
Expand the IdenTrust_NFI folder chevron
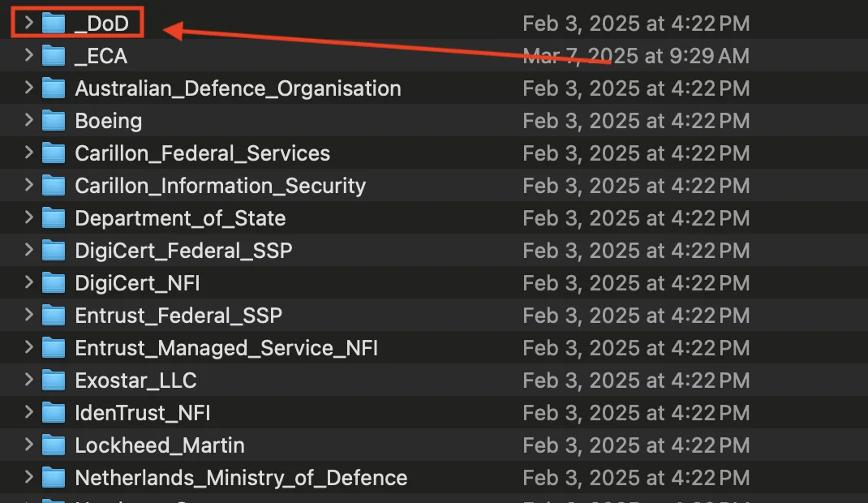28,412
